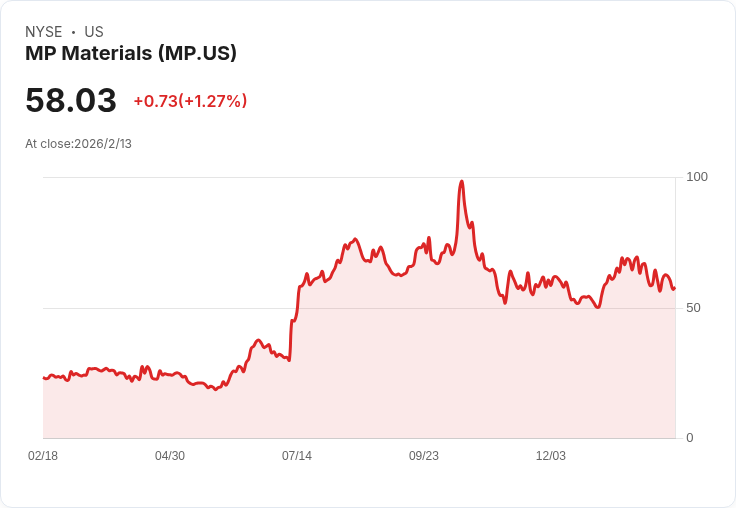Click the MP Materials (MP.US) title

[131, 53]
